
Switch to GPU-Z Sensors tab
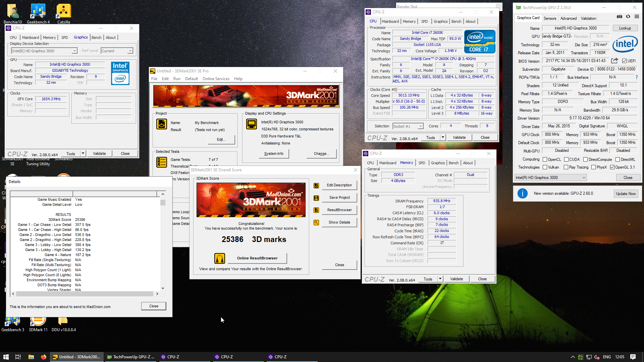pyautogui.click(x=550, y=18)
